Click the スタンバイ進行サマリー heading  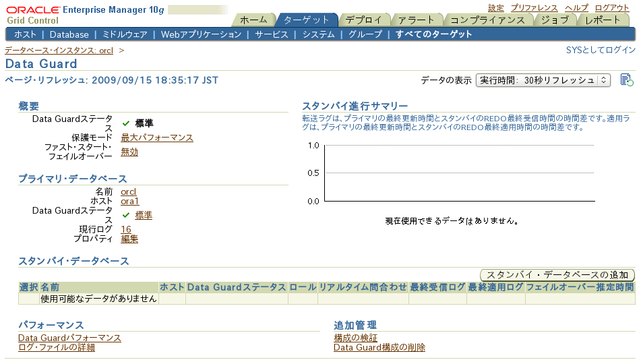[355, 106]
